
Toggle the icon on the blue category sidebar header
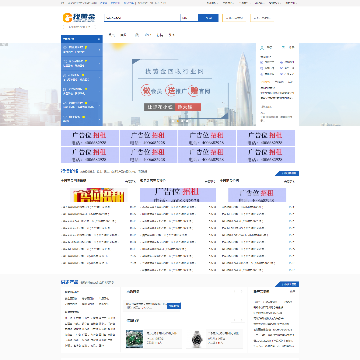(99, 39)
